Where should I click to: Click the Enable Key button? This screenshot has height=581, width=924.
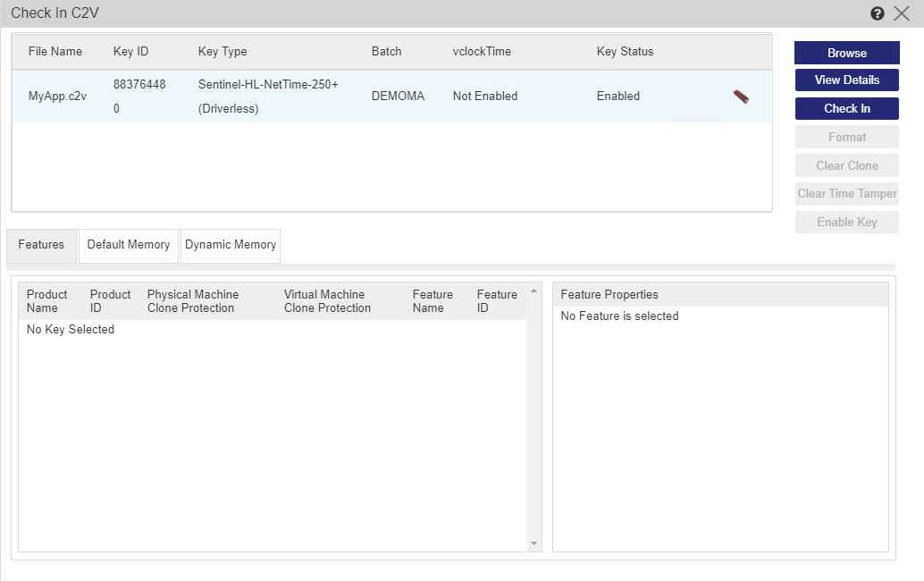pos(845,222)
